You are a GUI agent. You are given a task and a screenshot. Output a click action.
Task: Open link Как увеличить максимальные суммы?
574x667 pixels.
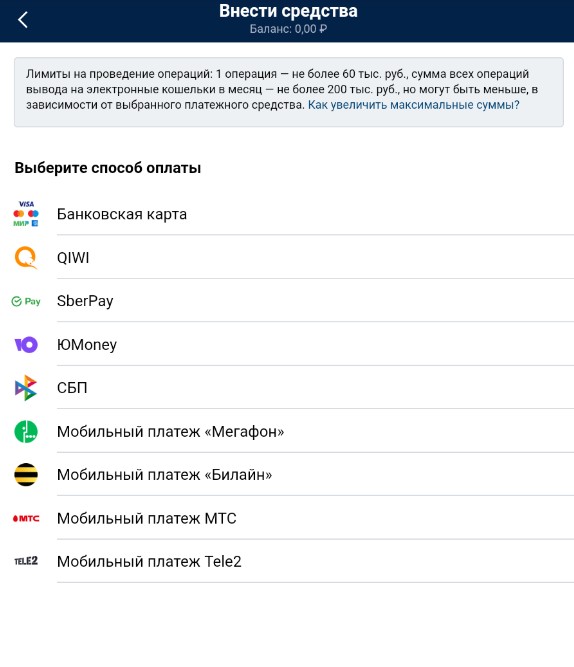point(414,105)
